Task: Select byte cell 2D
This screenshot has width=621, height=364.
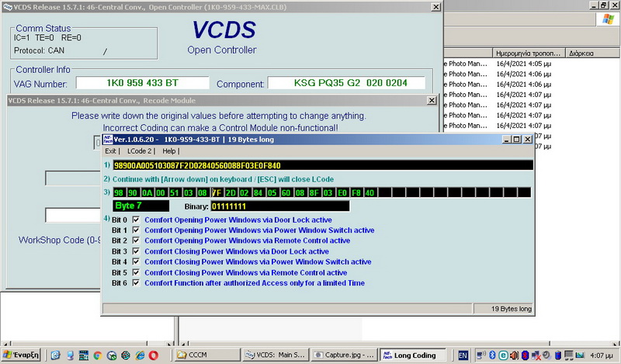Action: click(230, 192)
